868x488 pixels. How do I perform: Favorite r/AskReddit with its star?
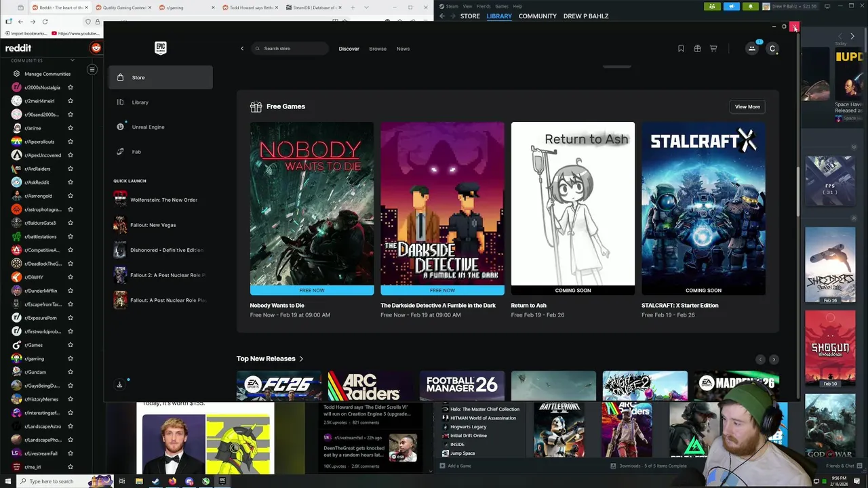(x=70, y=182)
